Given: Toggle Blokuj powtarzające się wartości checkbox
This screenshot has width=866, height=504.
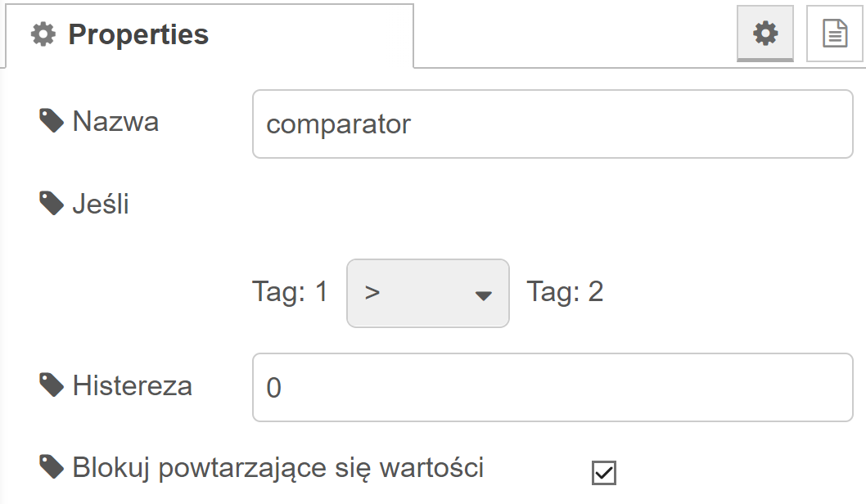Looking at the screenshot, I should coord(603,473).
